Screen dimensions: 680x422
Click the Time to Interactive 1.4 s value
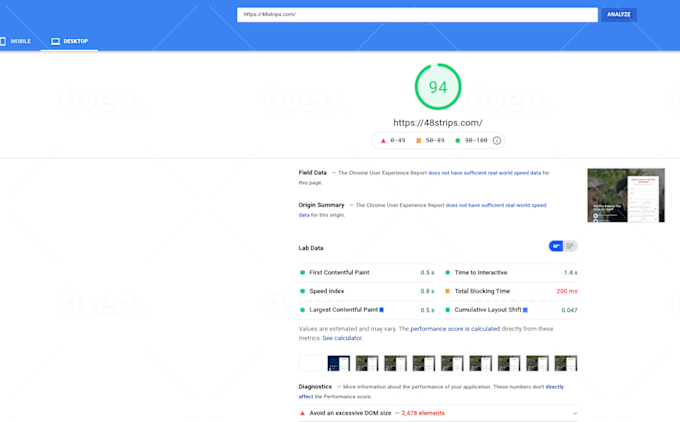click(571, 272)
